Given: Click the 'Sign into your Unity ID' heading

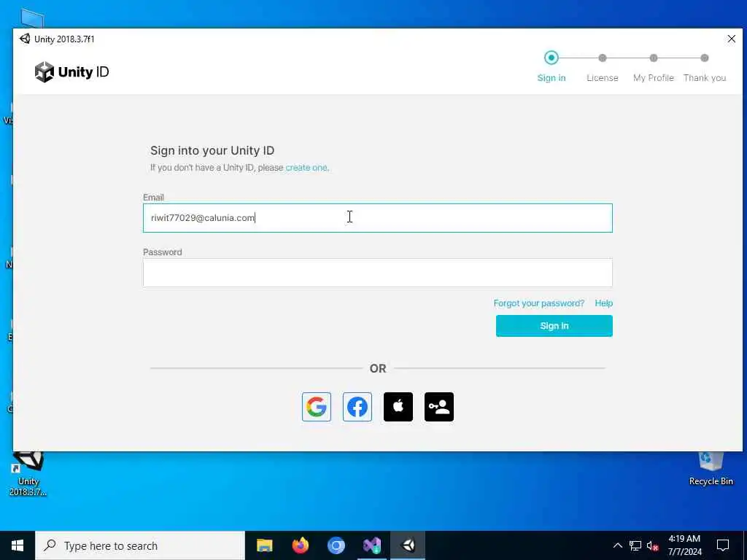Looking at the screenshot, I should pyautogui.click(x=212, y=150).
